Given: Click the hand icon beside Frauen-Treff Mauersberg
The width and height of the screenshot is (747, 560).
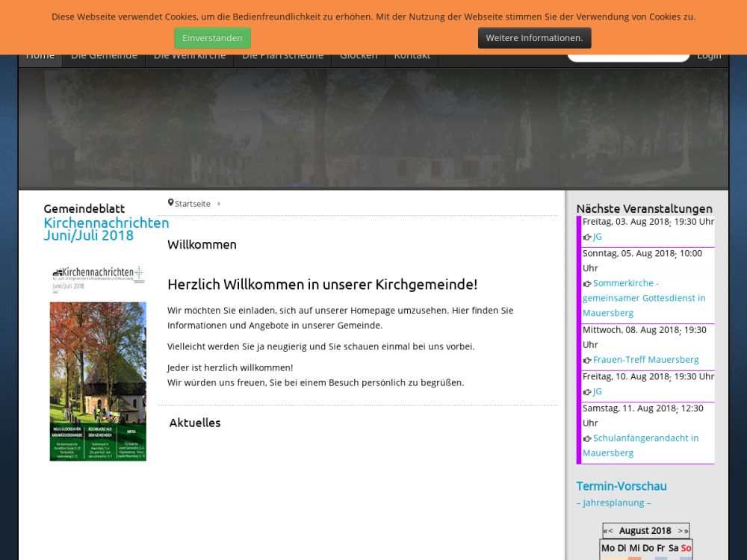Looking at the screenshot, I should point(587,361).
